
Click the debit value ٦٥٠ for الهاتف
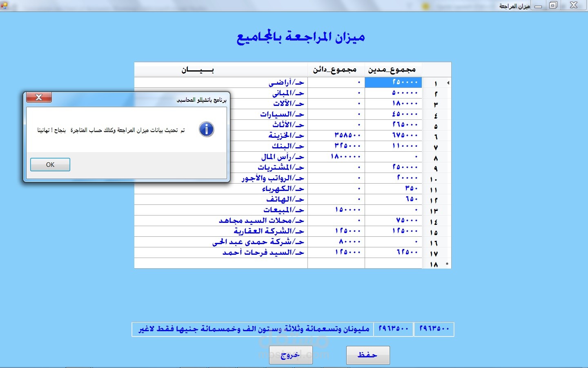393,200
